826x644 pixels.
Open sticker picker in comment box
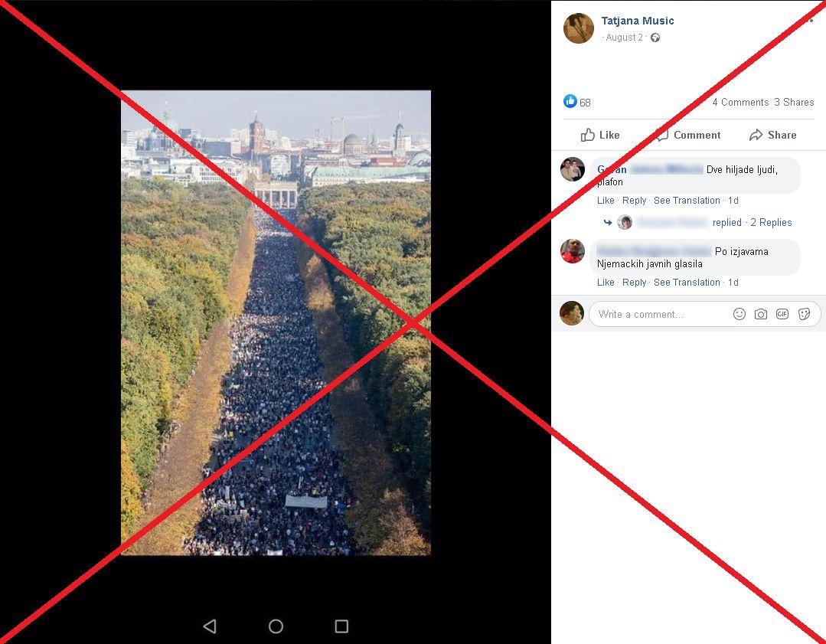804,314
